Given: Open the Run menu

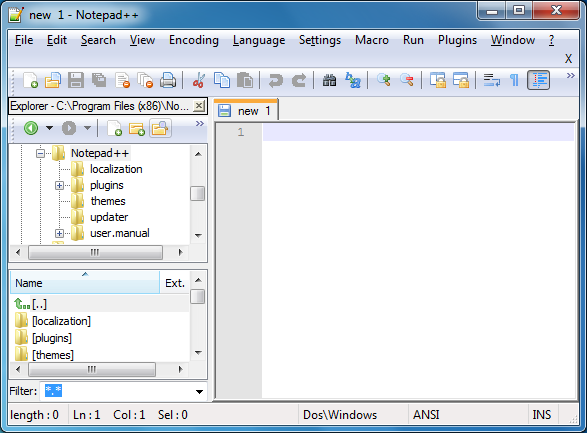Looking at the screenshot, I should coord(413,40).
